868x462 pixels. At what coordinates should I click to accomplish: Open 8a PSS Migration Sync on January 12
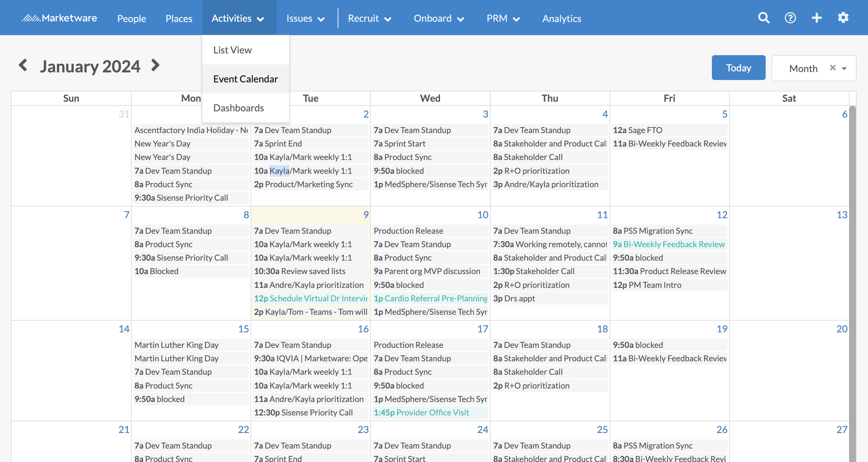point(670,231)
